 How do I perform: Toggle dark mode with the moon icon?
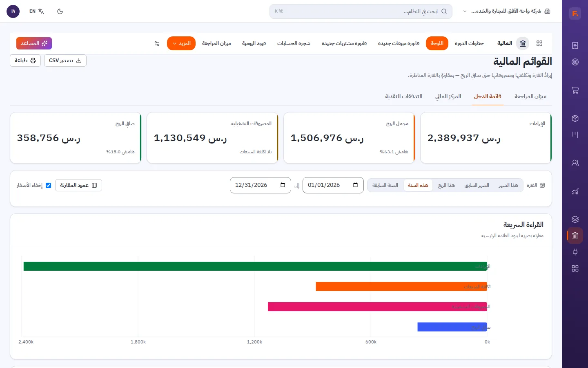point(60,11)
